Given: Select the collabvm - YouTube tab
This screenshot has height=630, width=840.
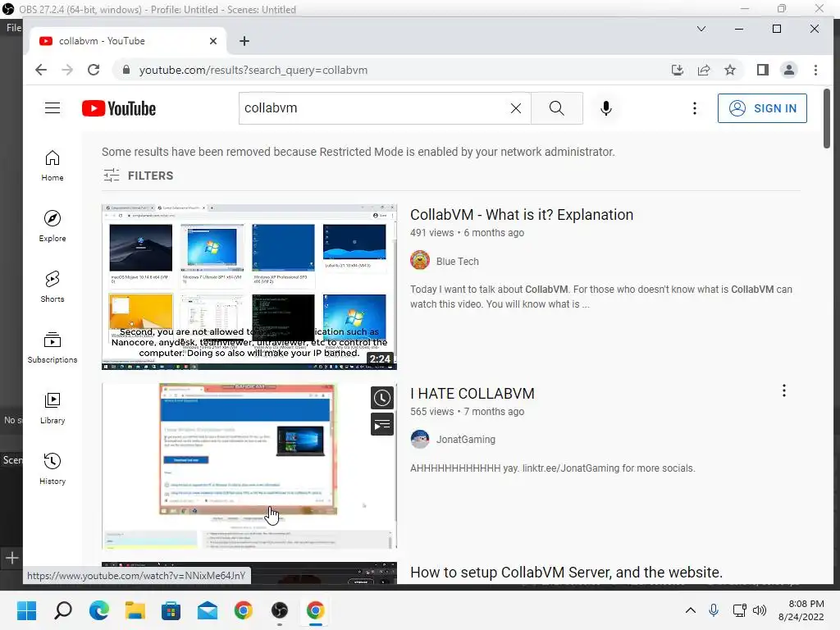Looking at the screenshot, I should 127,41.
